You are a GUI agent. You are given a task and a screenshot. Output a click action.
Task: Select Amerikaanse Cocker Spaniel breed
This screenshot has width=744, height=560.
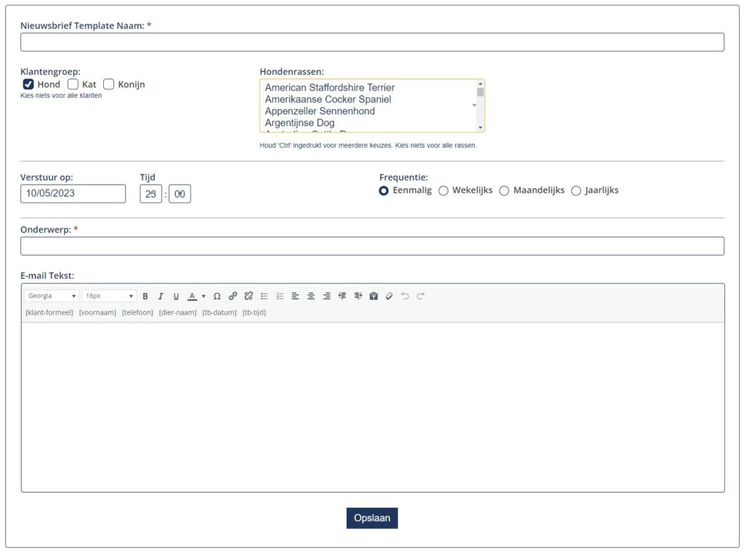(328, 100)
